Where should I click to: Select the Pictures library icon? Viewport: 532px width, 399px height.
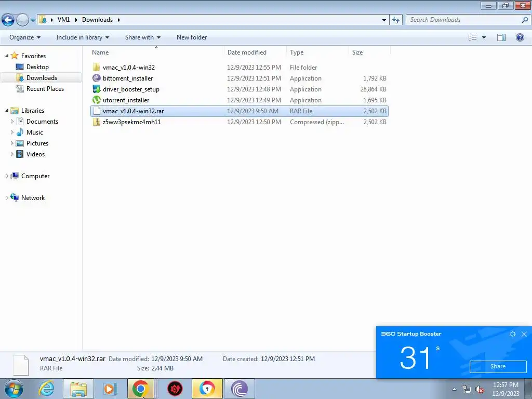pos(20,143)
